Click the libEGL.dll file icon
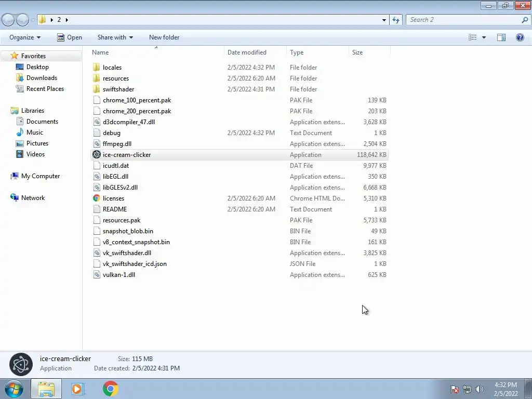Image resolution: width=532 pixels, height=399 pixels. (x=97, y=177)
